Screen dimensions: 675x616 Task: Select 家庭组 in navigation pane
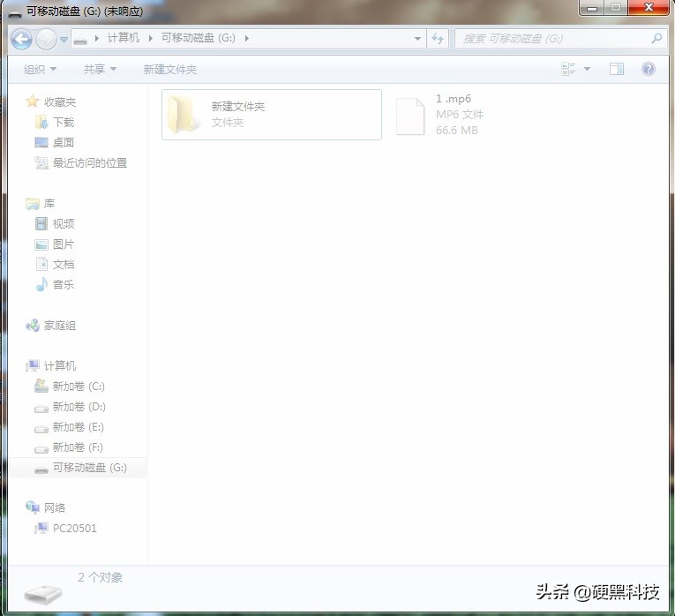point(60,326)
